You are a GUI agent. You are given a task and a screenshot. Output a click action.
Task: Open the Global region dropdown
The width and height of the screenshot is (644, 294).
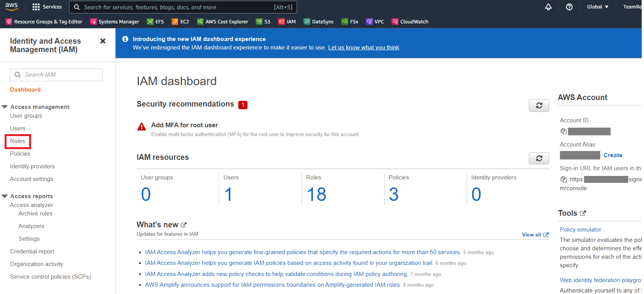[598, 7]
